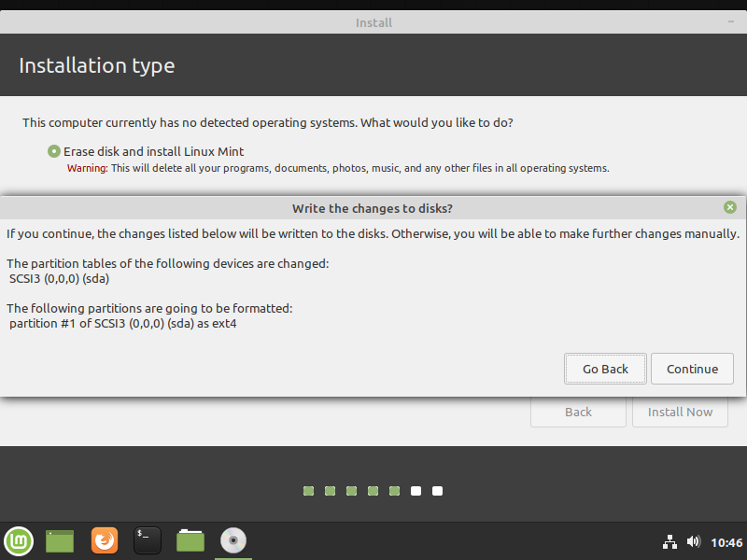Open the Terminal from the taskbar
747x560 pixels.
pyautogui.click(x=148, y=541)
